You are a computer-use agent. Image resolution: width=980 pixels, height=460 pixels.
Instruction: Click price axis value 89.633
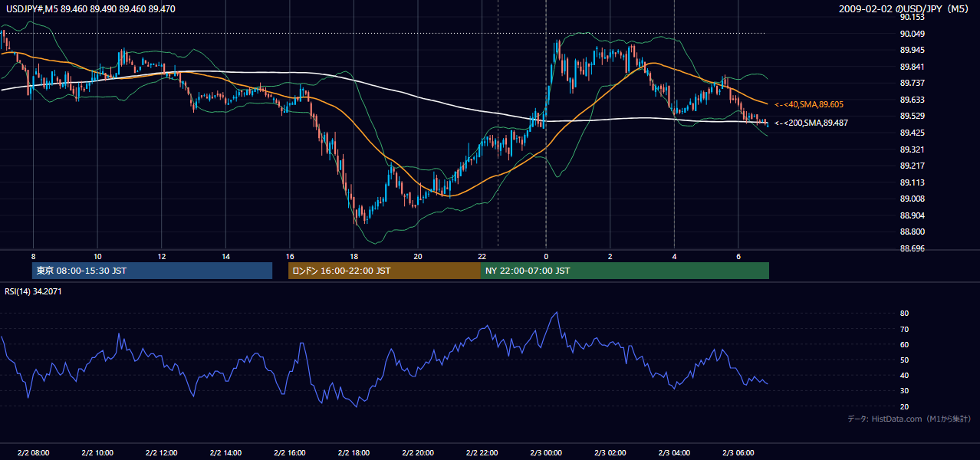tap(913, 100)
